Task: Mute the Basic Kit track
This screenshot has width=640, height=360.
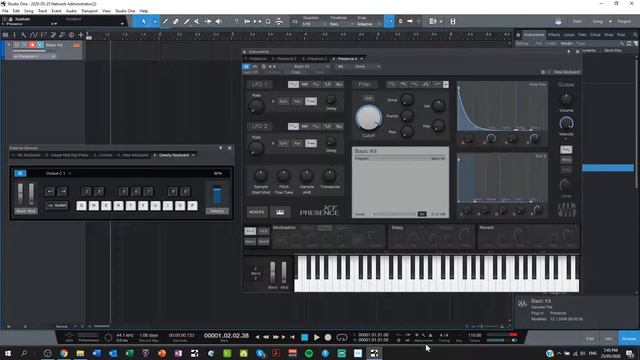Action: [17, 45]
